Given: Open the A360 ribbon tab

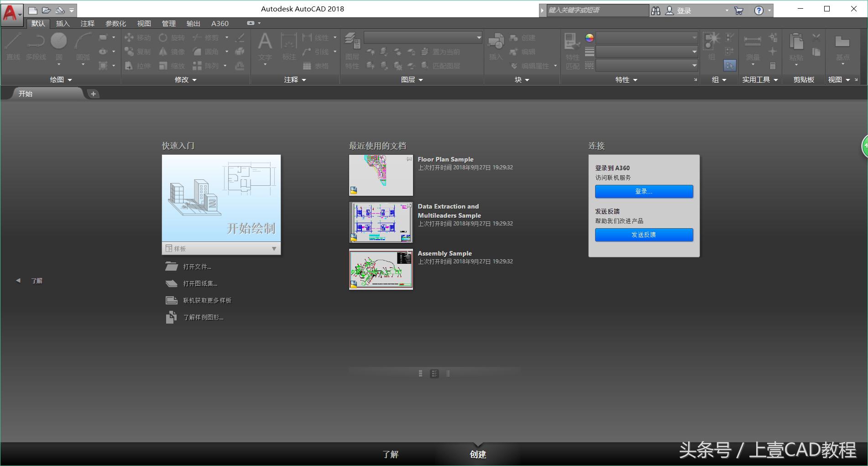Looking at the screenshot, I should tap(220, 23).
